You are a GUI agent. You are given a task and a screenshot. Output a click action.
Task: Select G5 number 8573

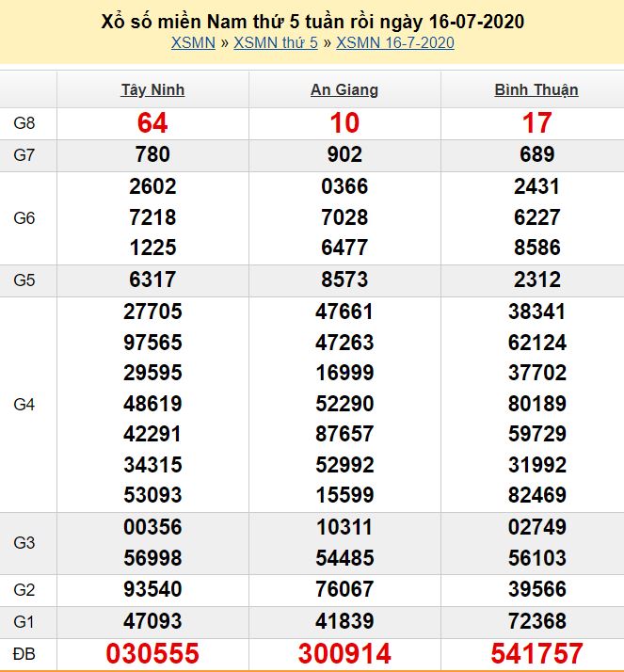click(x=344, y=280)
